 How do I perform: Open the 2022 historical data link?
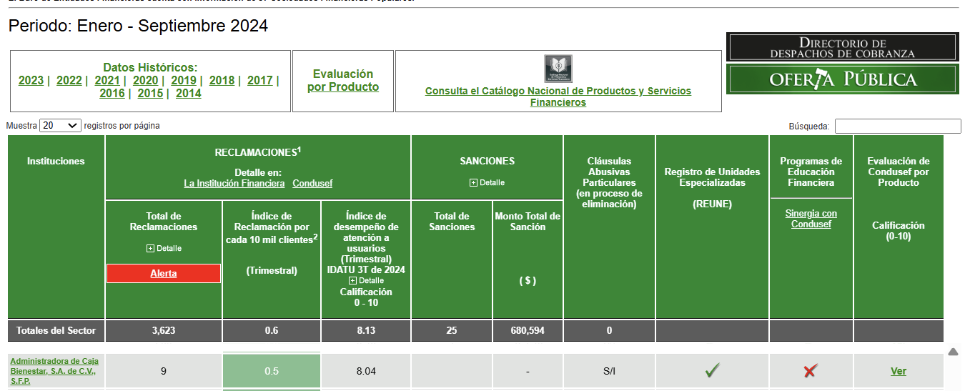pyautogui.click(x=69, y=81)
